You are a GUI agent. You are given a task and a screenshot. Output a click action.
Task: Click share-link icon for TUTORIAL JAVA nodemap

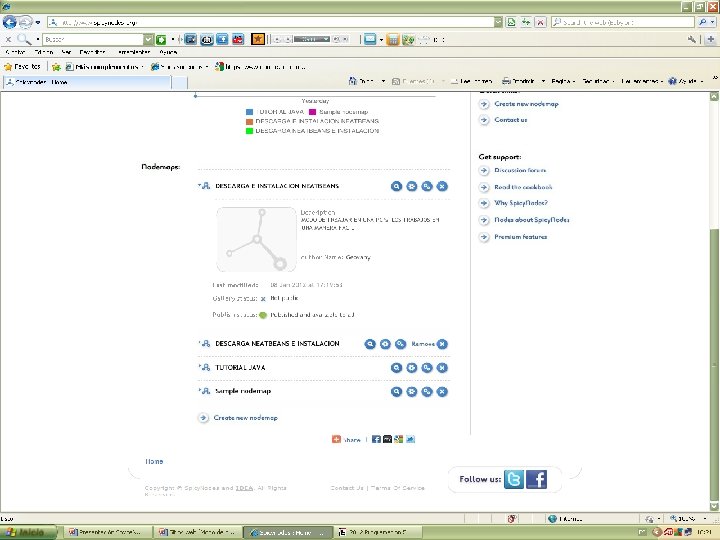[427, 368]
